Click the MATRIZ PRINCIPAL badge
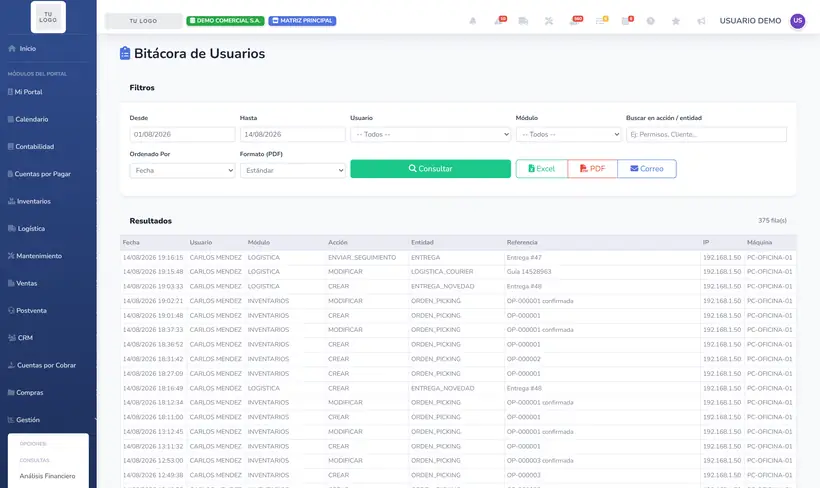 [x=302, y=21]
